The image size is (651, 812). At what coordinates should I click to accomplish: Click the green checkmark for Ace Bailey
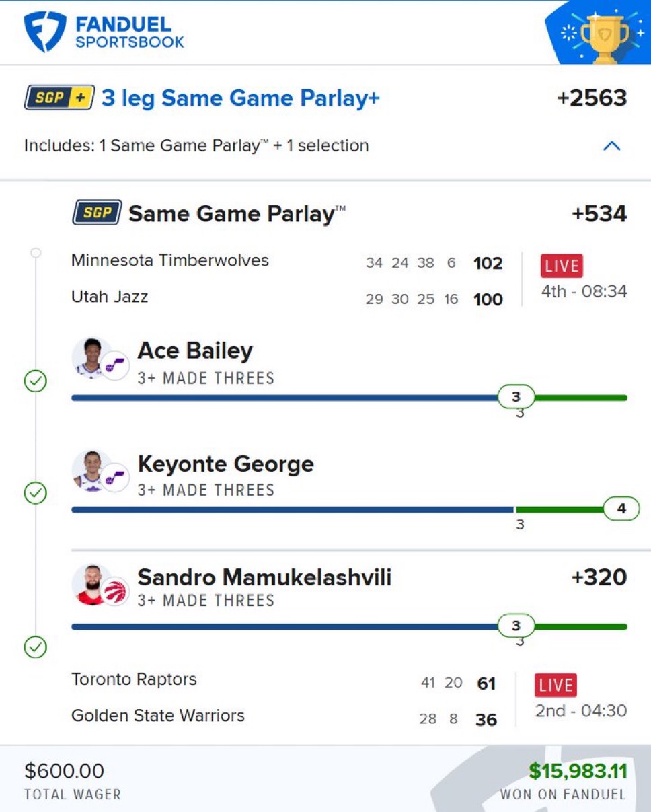click(x=35, y=381)
